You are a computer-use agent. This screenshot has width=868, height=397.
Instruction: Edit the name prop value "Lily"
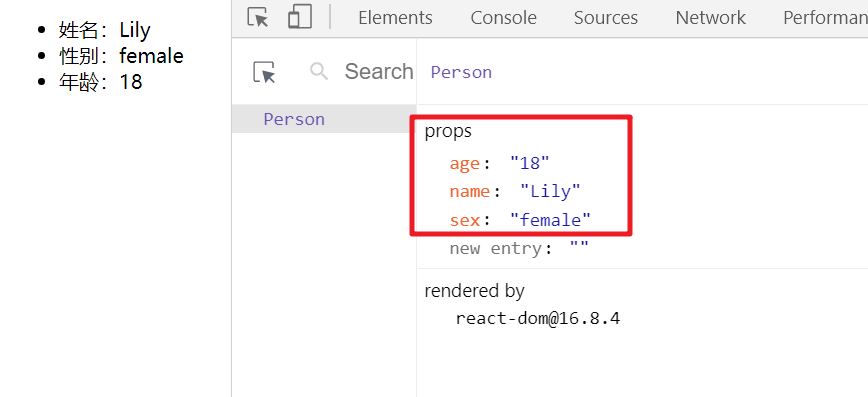pos(550,192)
